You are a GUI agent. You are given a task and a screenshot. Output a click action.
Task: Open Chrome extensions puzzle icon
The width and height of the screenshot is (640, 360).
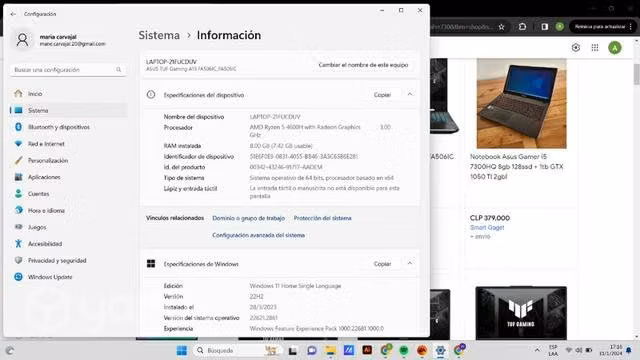coord(522,27)
